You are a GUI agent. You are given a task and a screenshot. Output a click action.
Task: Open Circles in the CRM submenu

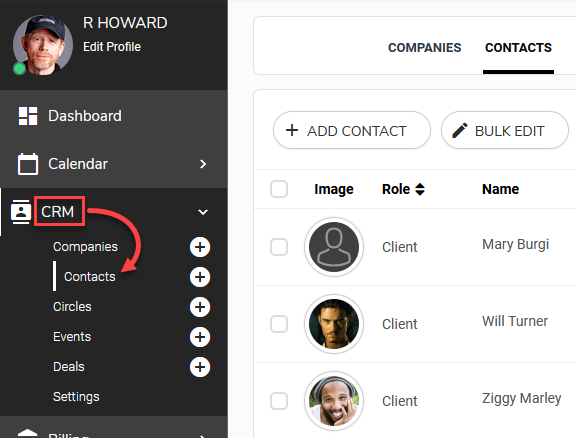(72, 307)
